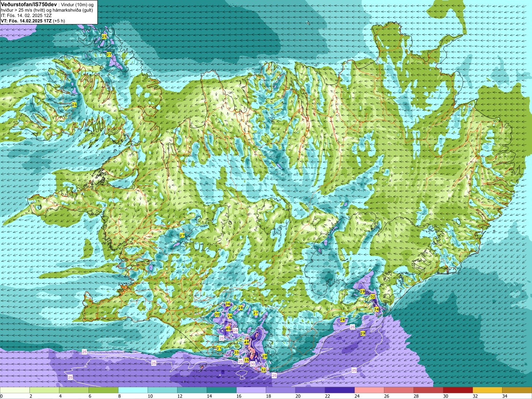Click the legend scale value 22
This screenshot has height=399, width=532.
tap(327, 396)
